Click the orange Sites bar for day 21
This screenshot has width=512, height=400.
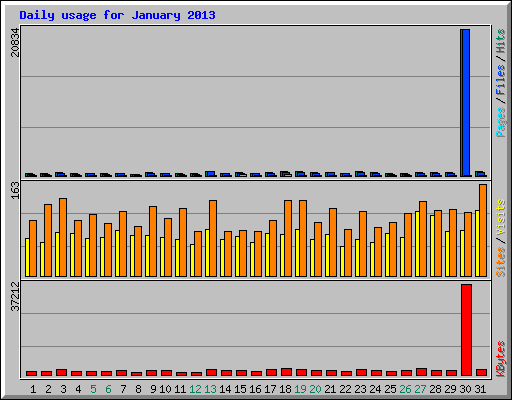pyautogui.click(x=333, y=242)
